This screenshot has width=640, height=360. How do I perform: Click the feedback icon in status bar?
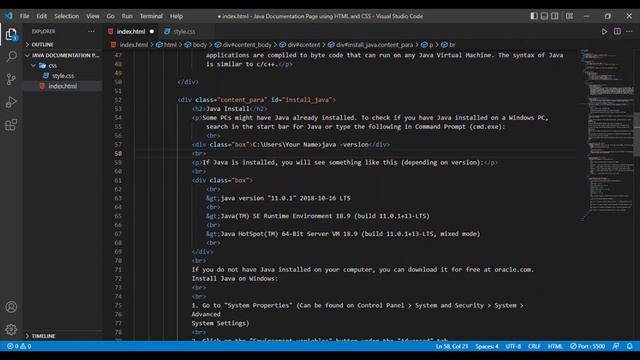pyautogui.click(x=616, y=346)
